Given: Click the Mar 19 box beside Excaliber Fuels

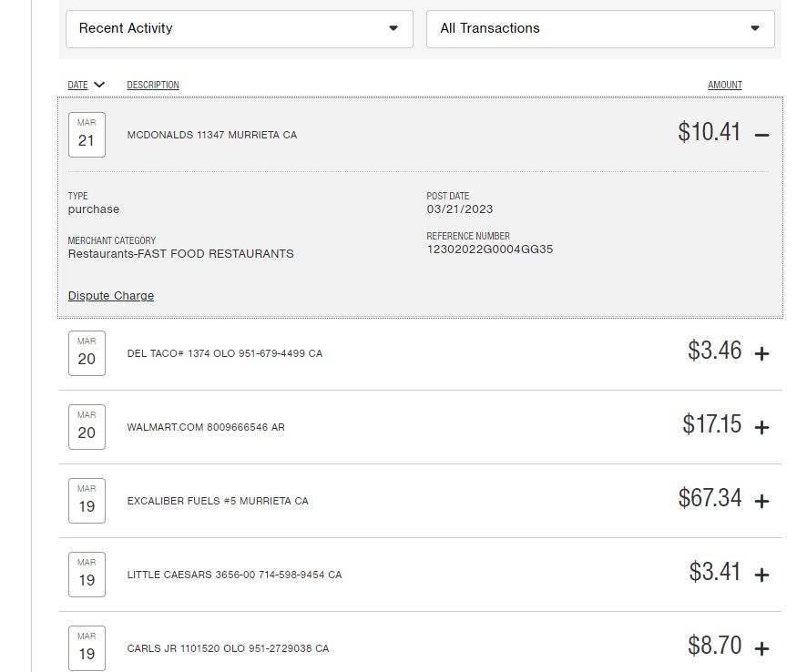Looking at the screenshot, I should tap(87, 499).
